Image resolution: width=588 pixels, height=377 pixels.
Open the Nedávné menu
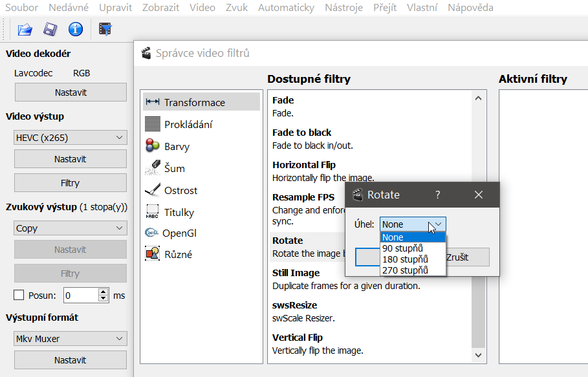[x=69, y=8]
